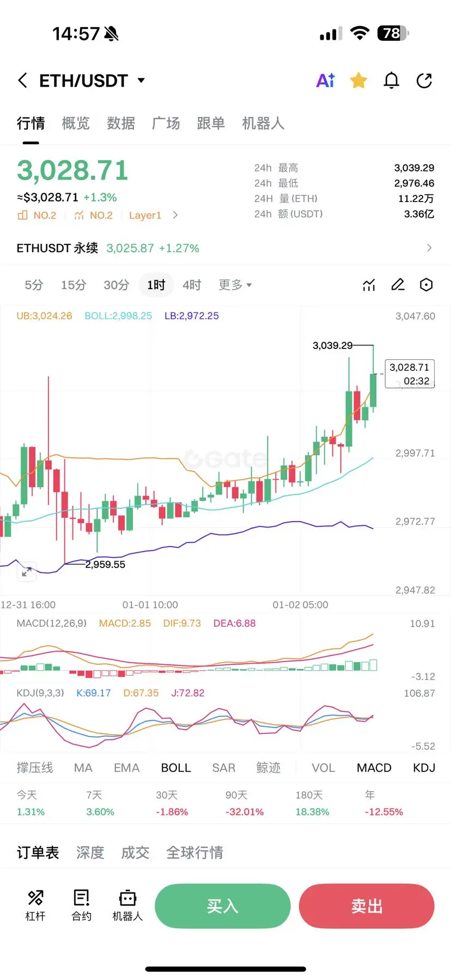Toggle the BOLL indicator
Viewport: 451px width, 980px height.
176,768
